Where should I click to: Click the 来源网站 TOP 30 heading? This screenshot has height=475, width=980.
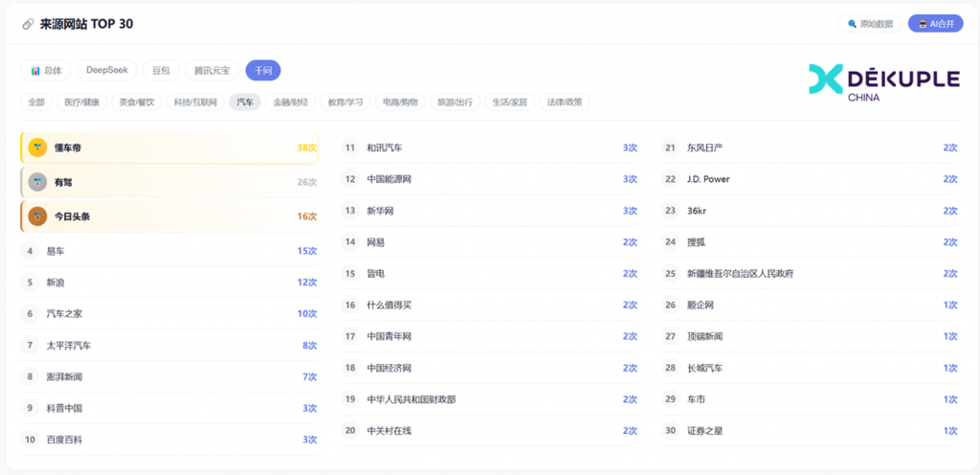[86, 24]
